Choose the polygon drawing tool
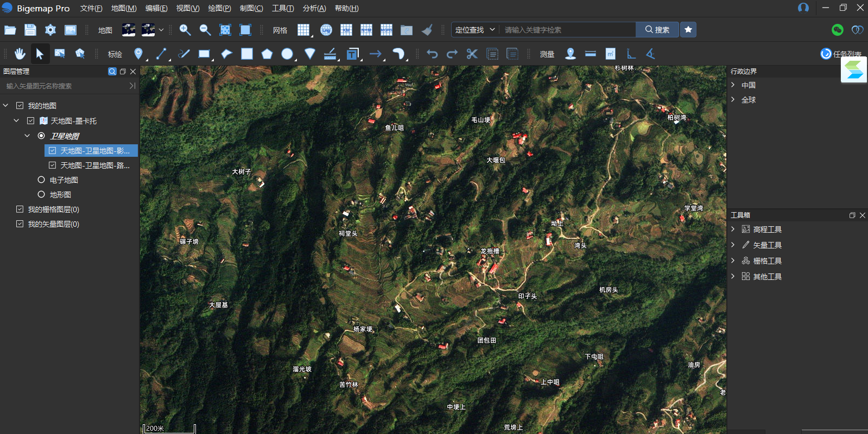 pos(267,54)
